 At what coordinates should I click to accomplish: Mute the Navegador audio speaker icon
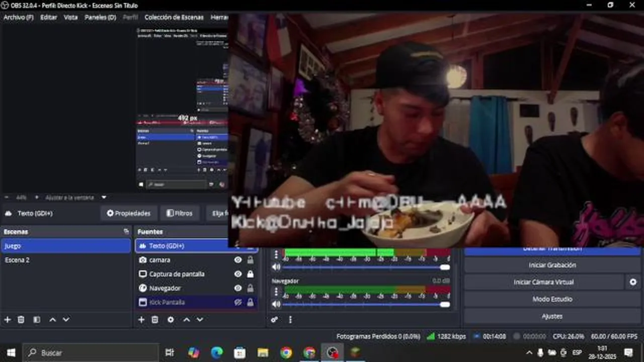(276, 304)
